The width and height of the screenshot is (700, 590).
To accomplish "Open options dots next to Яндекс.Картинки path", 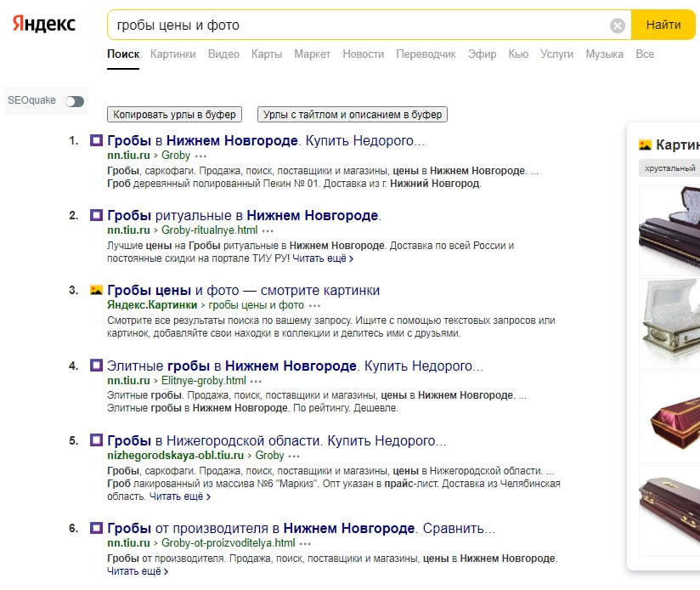I will click(x=314, y=306).
